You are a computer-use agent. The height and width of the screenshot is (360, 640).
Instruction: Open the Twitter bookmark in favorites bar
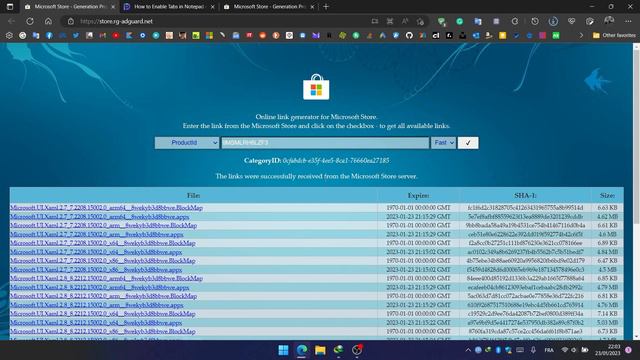coord(76,36)
